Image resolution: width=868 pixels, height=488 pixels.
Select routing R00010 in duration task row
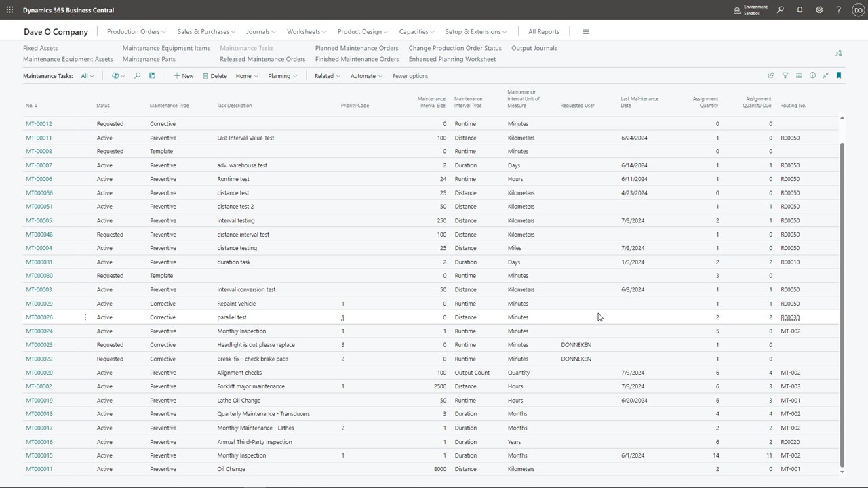[x=790, y=262]
